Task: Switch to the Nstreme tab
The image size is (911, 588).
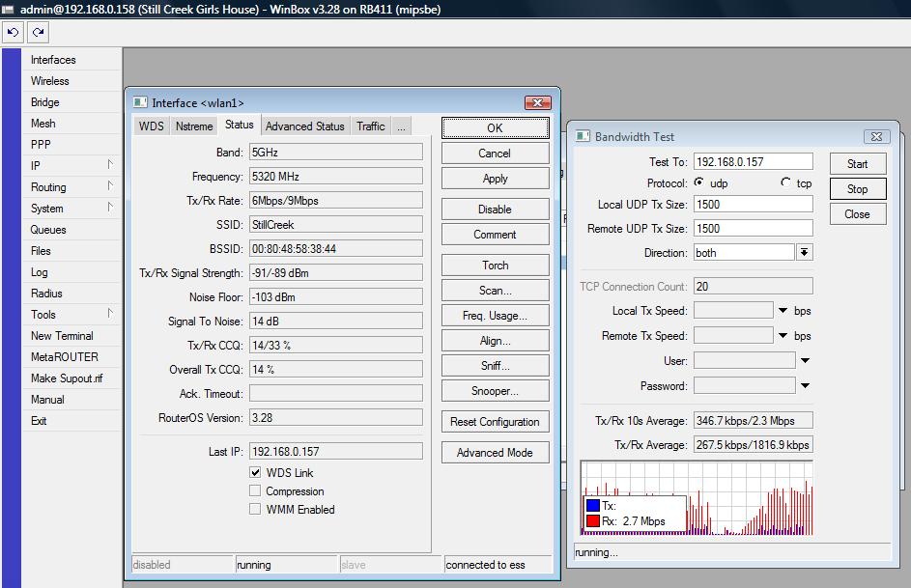Action: [194, 125]
